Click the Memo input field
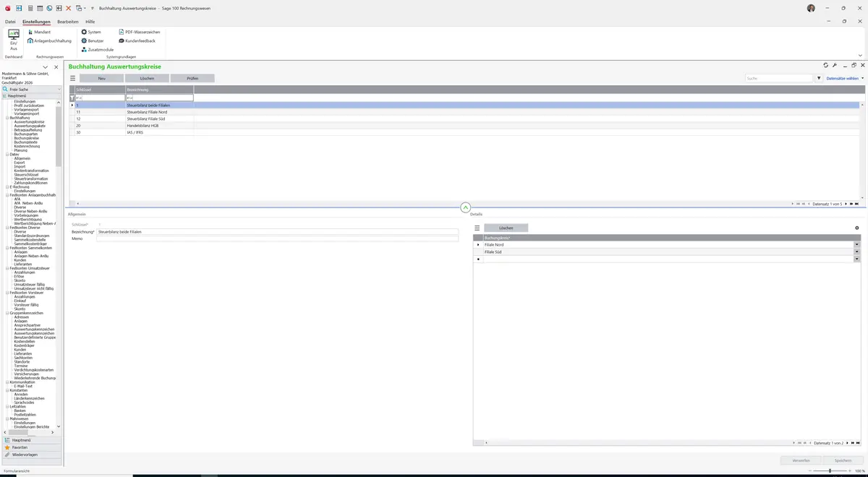 tap(277, 239)
